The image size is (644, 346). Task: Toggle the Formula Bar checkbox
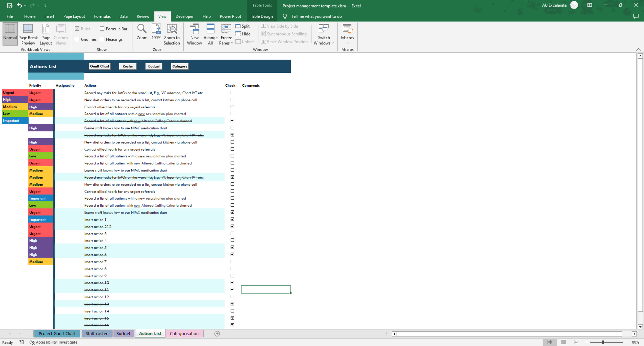click(102, 29)
